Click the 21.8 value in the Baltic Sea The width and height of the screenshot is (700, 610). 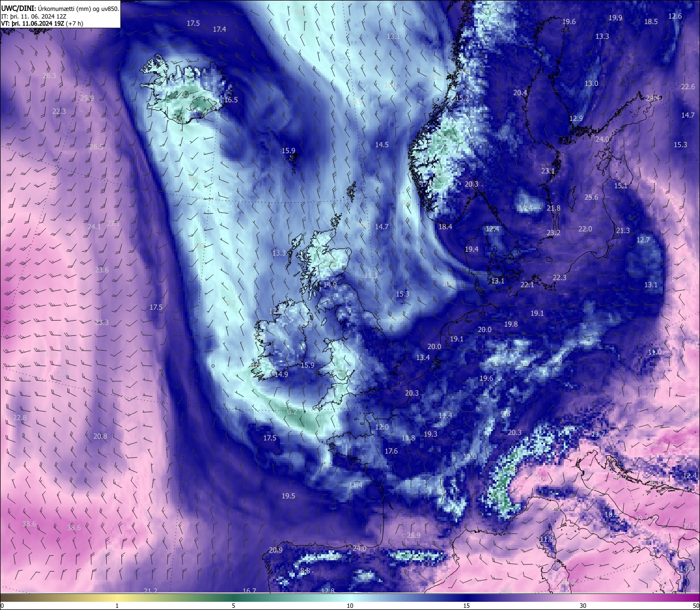553,208
